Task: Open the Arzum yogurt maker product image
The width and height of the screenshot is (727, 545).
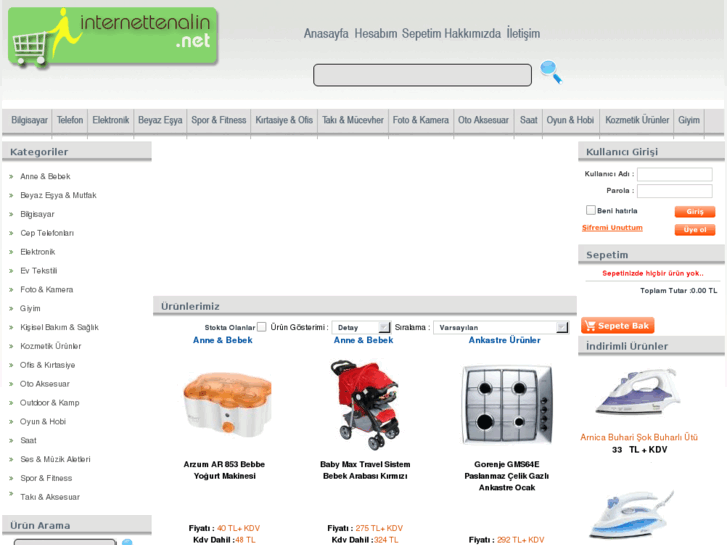Action: pyautogui.click(x=227, y=404)
